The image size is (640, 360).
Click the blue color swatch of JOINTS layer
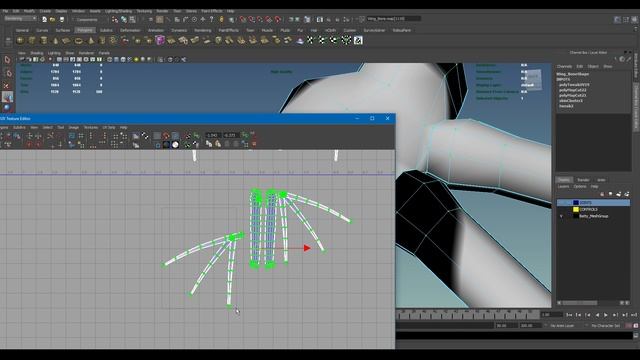pos(576,202)
